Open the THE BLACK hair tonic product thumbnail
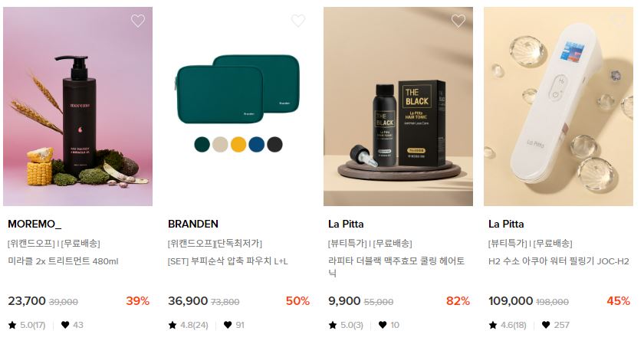The height and width of the screenshot is (354, 644). tap(399, 107)
